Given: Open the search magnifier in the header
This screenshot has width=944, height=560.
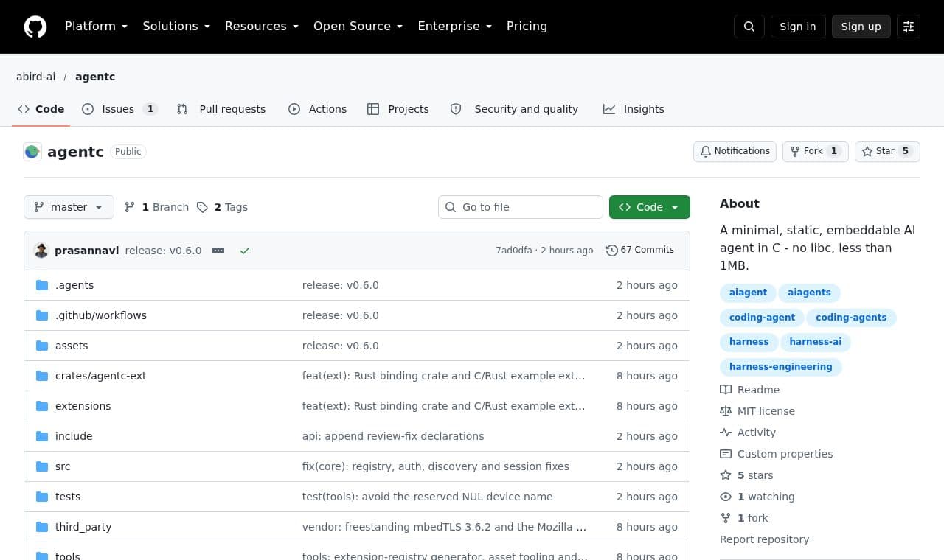Looking at the screenshot, I should (x=749, y=27).
